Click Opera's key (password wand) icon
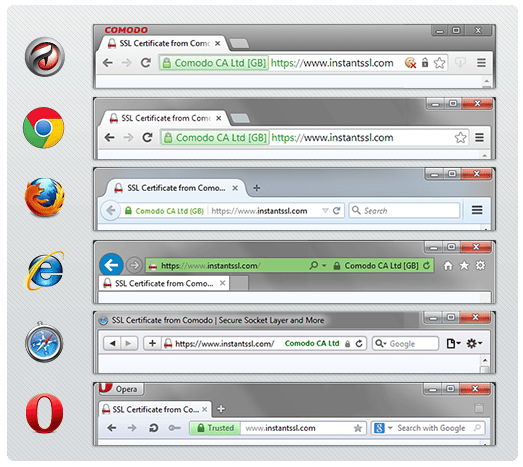Image resolution: width=523 pixels, height=467 pixels. click(x=174, y=428)
